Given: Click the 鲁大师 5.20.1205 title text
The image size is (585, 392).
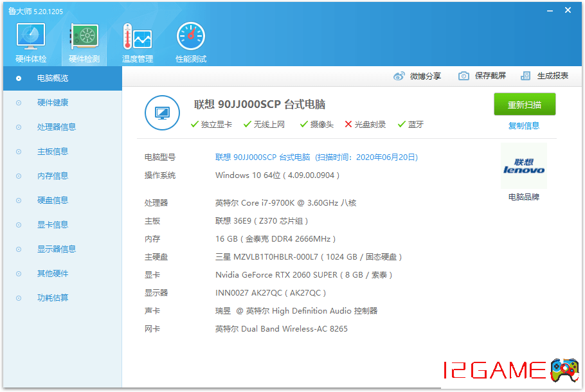Looking at the screenshot, I should pyautogui.click(x=35, y=12).
